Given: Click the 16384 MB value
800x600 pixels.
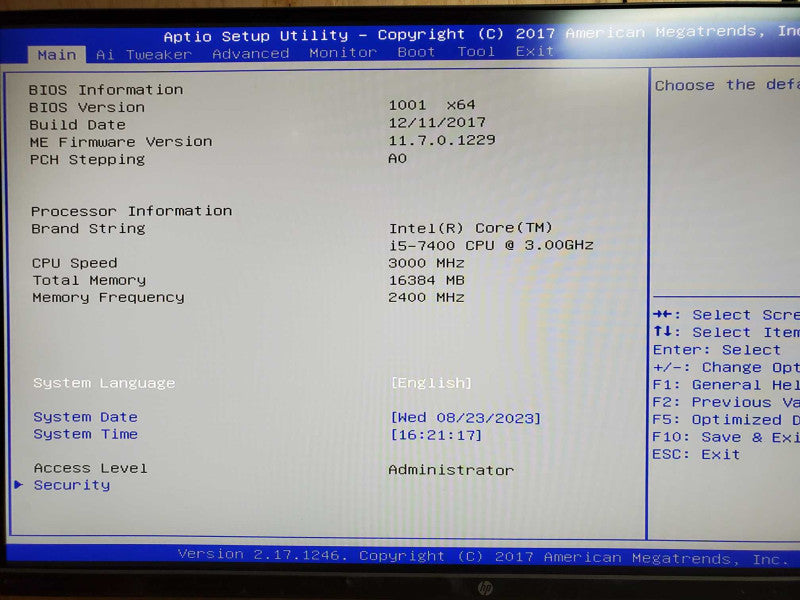Looking at the screenshot, I should (427, 280).
